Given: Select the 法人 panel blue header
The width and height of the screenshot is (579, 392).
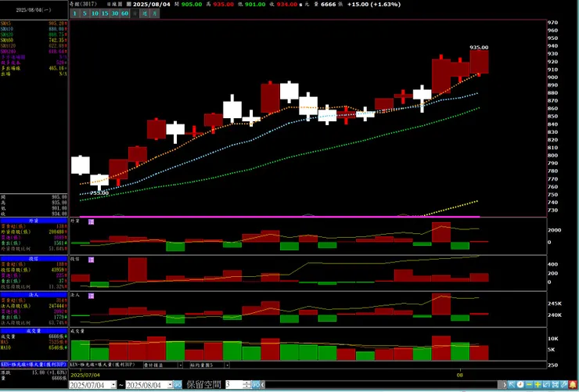Looking at the screenshot, I should pyautogui.click(x=34, y=295).
